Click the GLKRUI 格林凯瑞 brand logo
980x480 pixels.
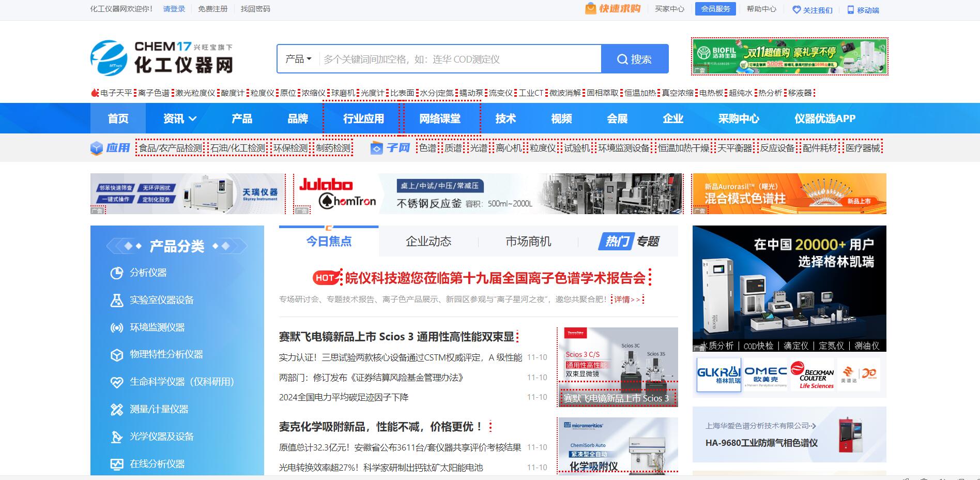point(718,375)
